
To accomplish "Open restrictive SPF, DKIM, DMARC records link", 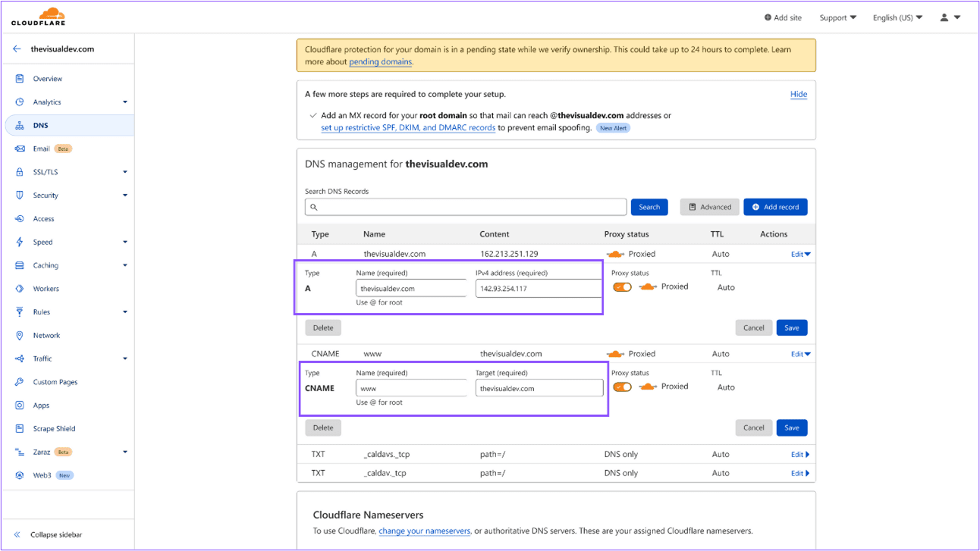I will [x=408, y=128].
